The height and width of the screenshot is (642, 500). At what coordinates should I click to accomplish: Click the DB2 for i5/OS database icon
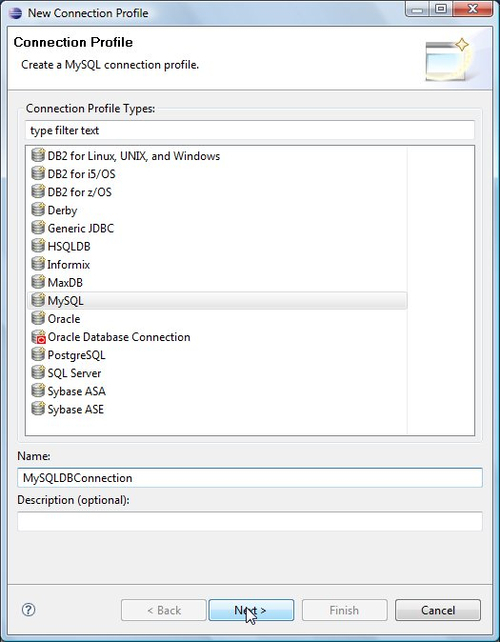click(38, 174)
